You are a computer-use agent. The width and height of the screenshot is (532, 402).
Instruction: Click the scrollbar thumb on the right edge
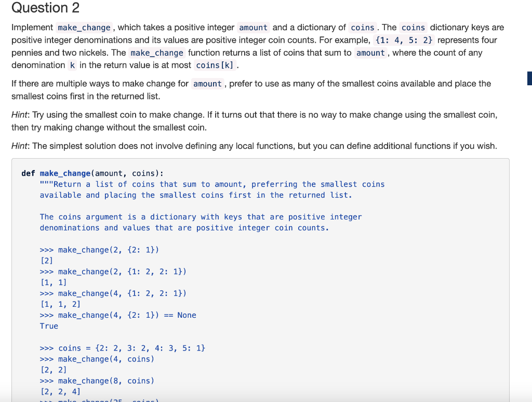click(x=529, y=79)
